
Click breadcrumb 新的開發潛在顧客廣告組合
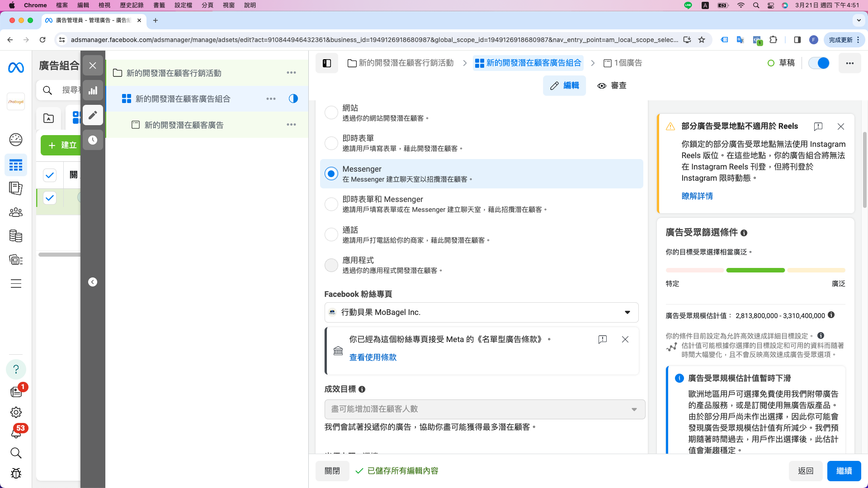528,63
